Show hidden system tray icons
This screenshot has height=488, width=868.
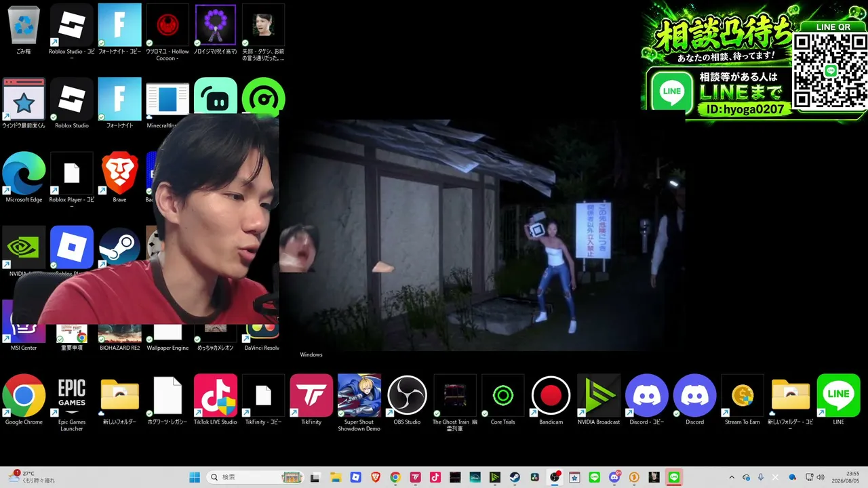point(732,477)
